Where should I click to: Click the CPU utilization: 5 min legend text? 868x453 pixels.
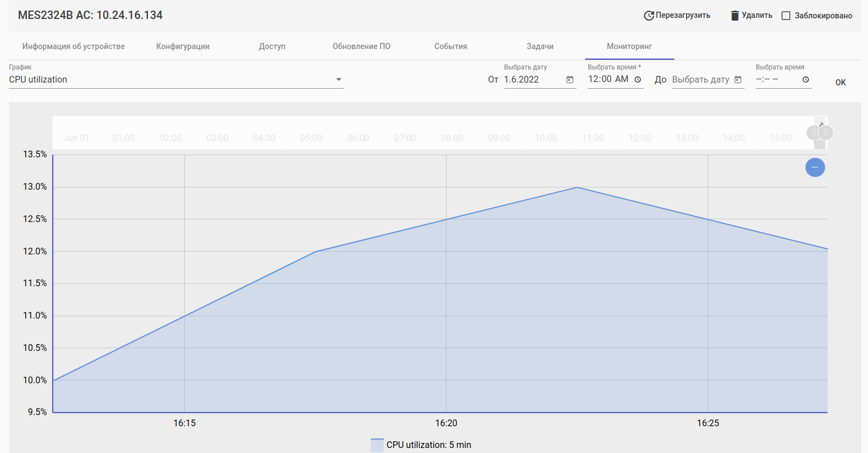(x=429, y=445)
